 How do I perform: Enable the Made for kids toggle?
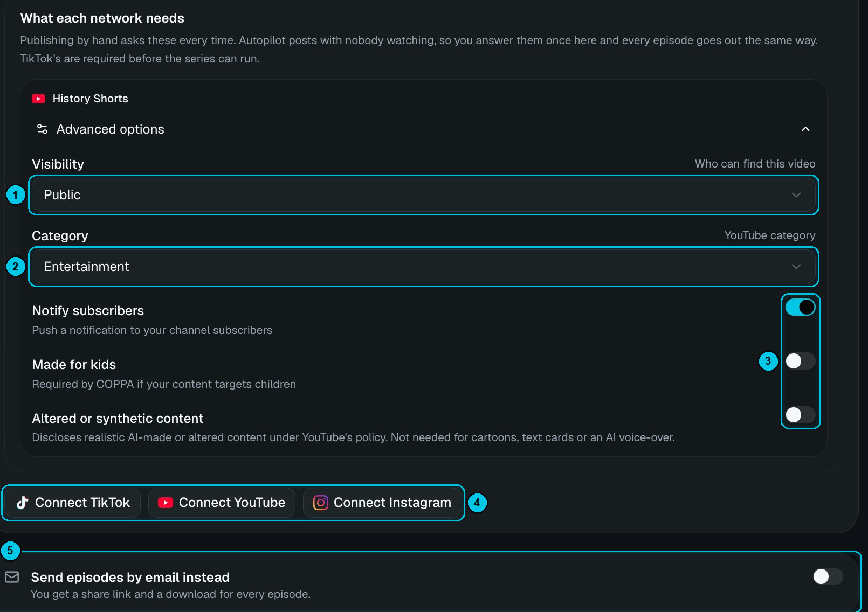point(800,361)
